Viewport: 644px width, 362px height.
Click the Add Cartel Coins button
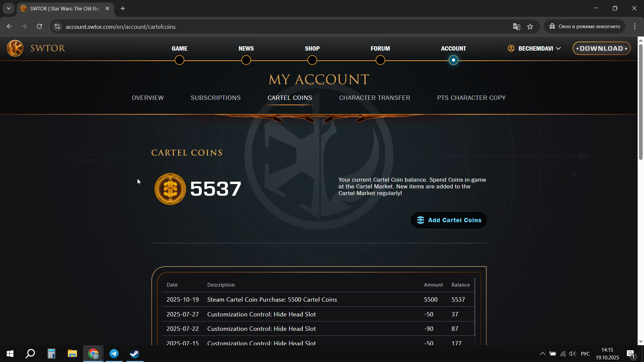coord(448,220)
